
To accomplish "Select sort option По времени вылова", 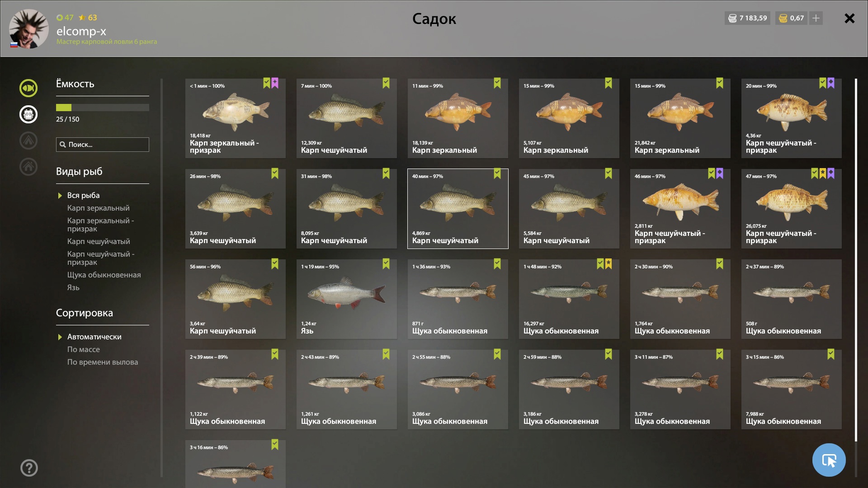I will (103, 362).
